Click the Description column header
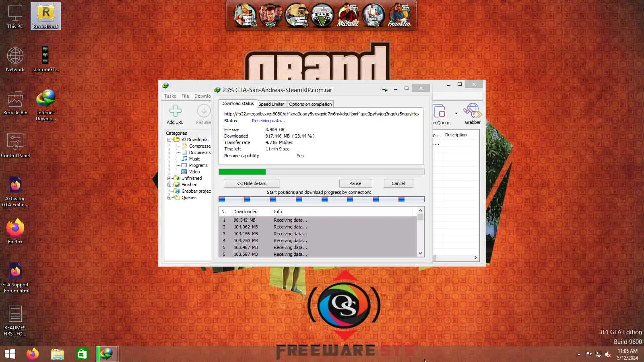Screen dimensions: 644x362 pos(456,135)
